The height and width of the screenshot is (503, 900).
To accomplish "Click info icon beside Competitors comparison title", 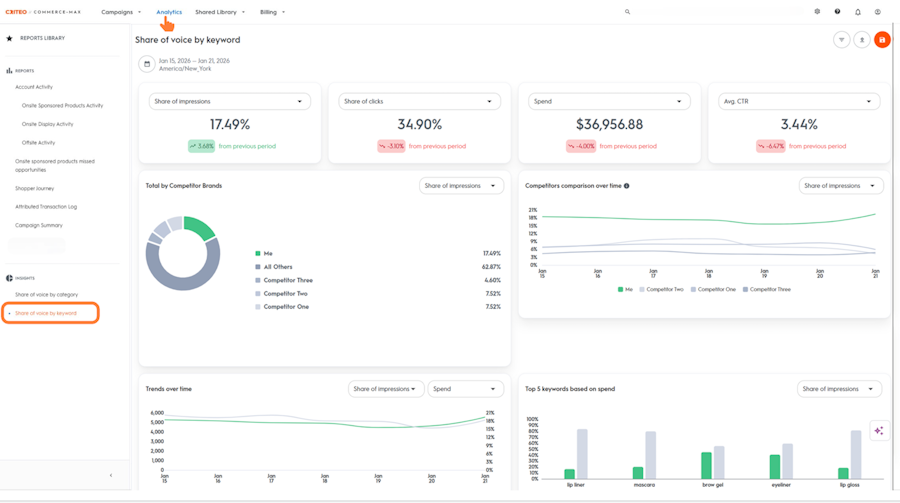I will (x=627, y=185).
